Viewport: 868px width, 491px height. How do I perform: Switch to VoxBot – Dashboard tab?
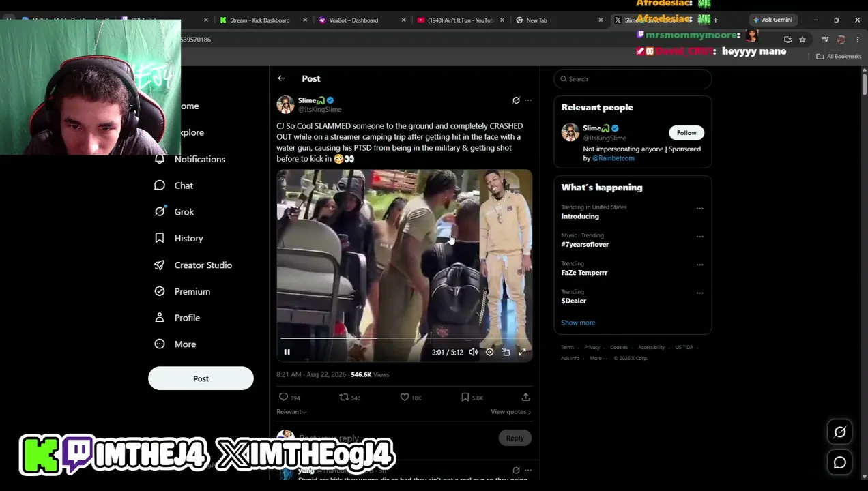click(353, 20)
